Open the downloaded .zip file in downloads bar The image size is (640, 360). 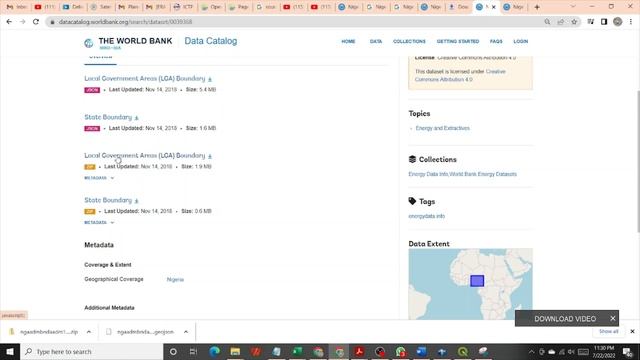[x=48, y=332]
